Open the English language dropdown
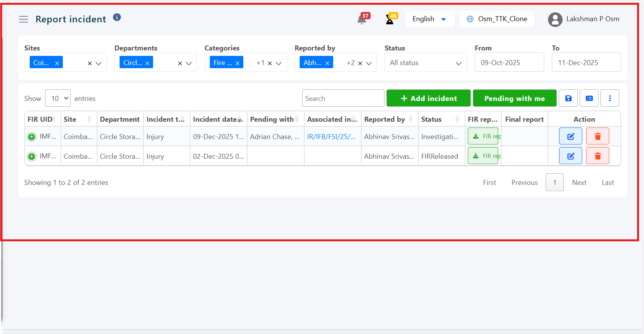 tap(430, 19)
